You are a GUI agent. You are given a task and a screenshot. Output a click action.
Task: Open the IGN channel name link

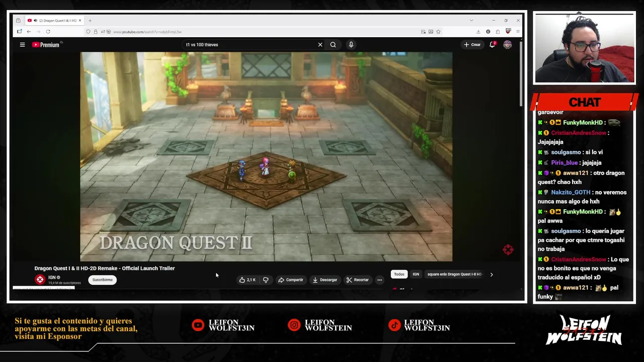[52, 278]
